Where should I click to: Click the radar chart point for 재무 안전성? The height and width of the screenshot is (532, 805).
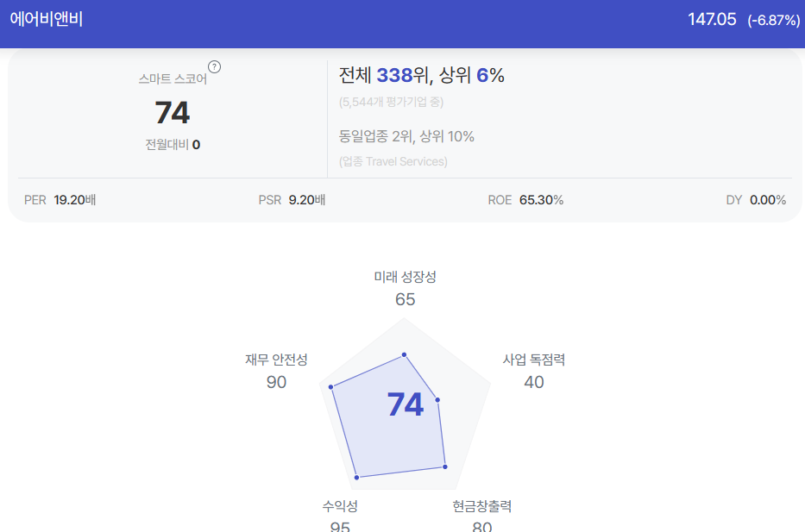[x=331, y=387]
